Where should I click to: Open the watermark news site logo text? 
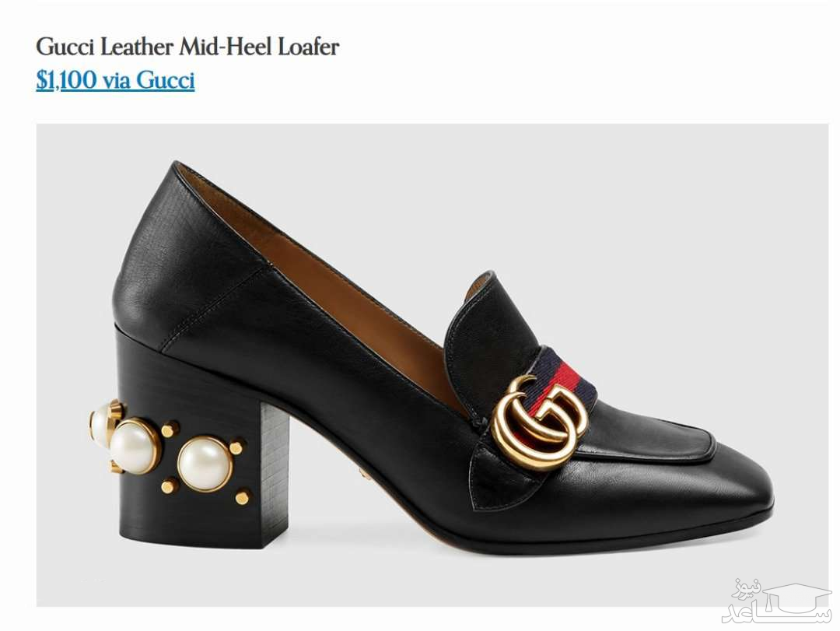click(777, 601)
